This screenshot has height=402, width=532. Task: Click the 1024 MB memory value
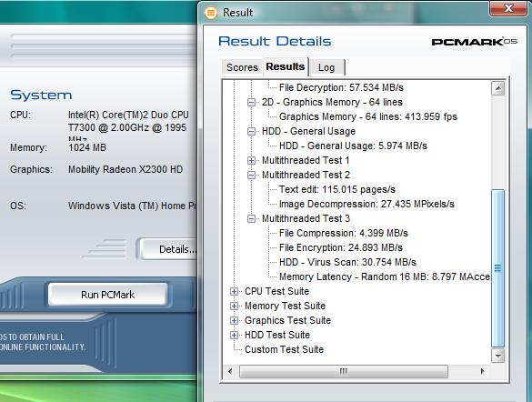tap(87, 147)
